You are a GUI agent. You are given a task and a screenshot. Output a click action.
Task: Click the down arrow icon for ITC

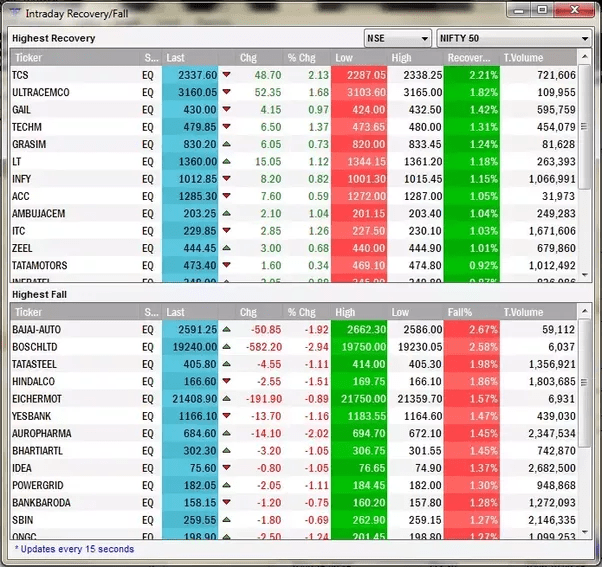[227, 230]
